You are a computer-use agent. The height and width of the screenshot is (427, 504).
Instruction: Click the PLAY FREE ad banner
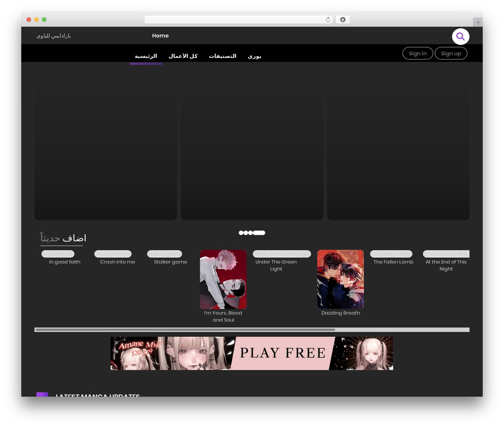tap(252, 353)
